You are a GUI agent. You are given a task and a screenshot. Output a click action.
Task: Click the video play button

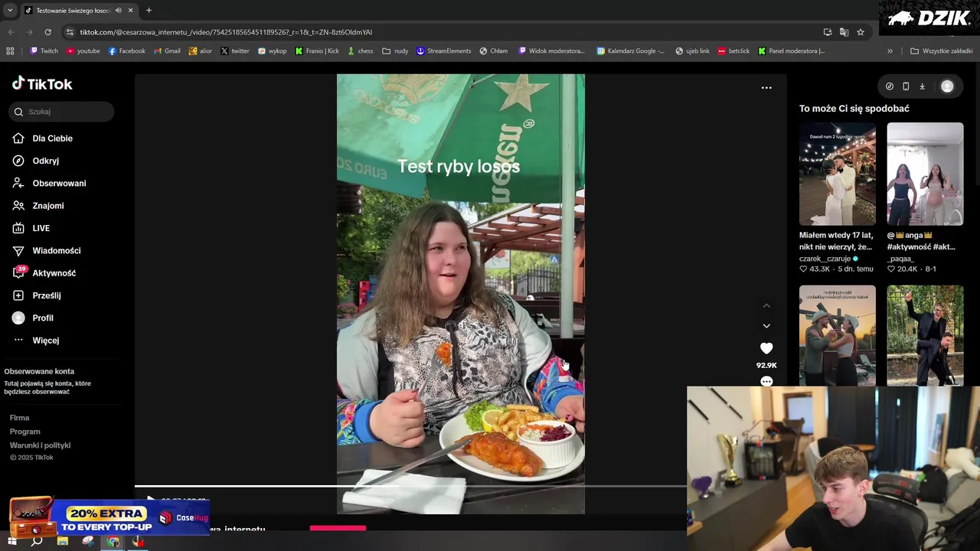151,500
